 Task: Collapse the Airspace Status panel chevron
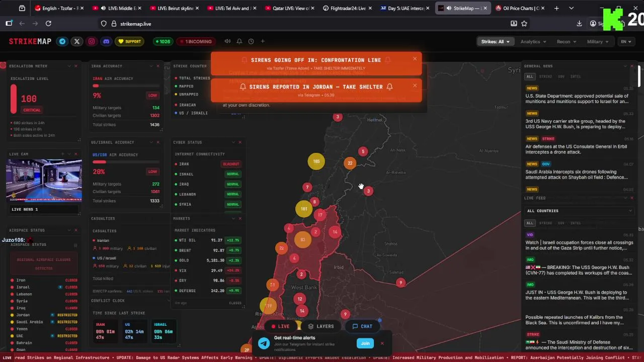coord(69,230)
